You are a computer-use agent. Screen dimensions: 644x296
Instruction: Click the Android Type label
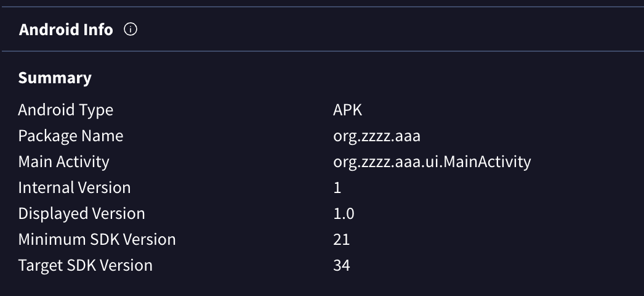(x=65, y=110)
